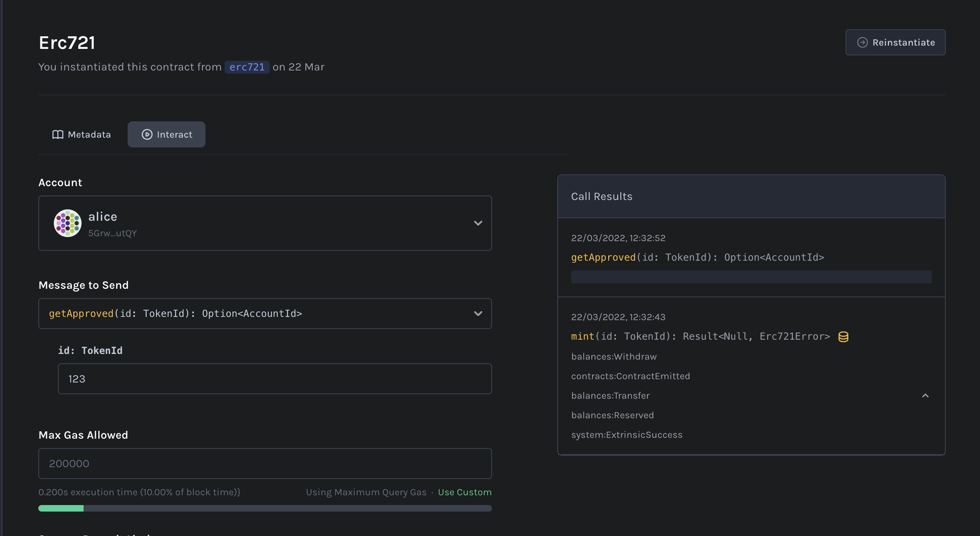Open the erc721 code hash link
Screen dimensions: 980x536
247,67
